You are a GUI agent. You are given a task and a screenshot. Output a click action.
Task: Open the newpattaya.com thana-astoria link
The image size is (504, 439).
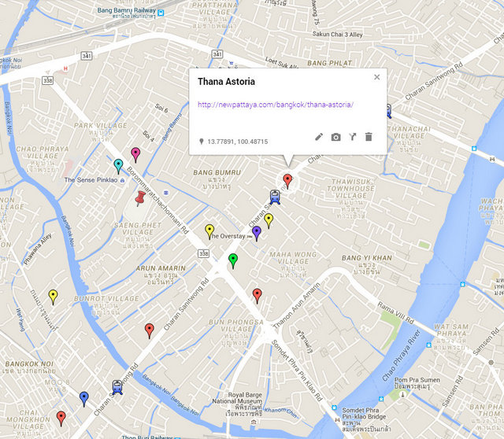tap(276, 105)
